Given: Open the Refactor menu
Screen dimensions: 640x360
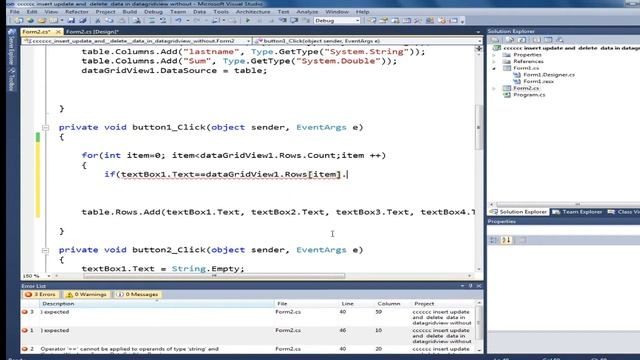Looking at the screenshot, I should pyautogui.click(x=76, y=12).
